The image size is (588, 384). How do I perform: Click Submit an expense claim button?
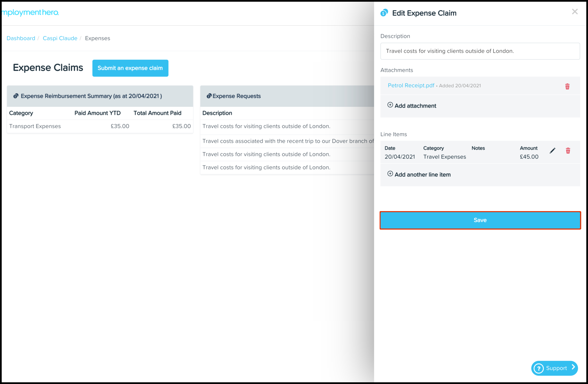[x=130, y=68]
